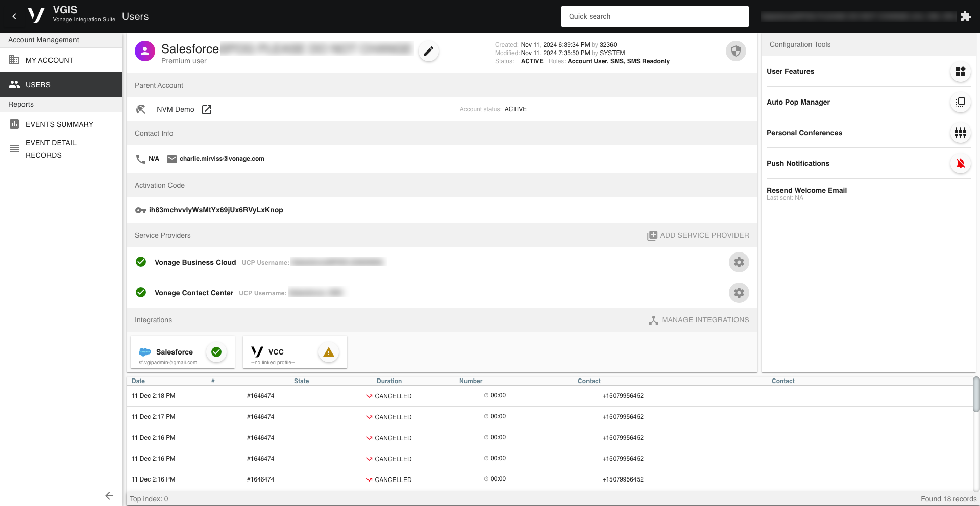Screen dimensions: 980x506
Task: Click the puzzle piece extensions icon
Action: [965, 16]
